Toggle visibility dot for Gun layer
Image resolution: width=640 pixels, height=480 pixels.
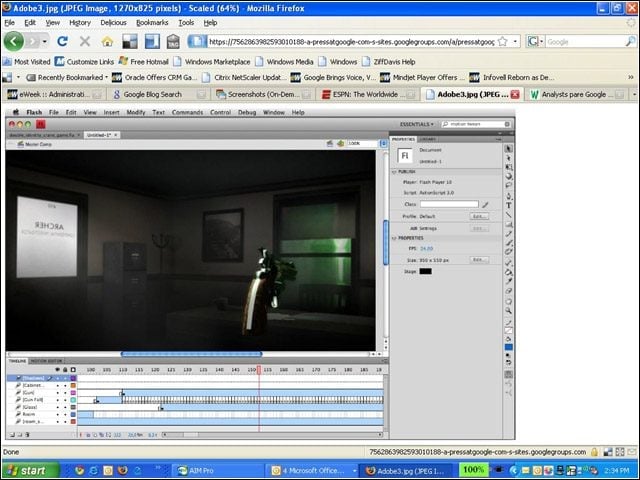(58, 393)
